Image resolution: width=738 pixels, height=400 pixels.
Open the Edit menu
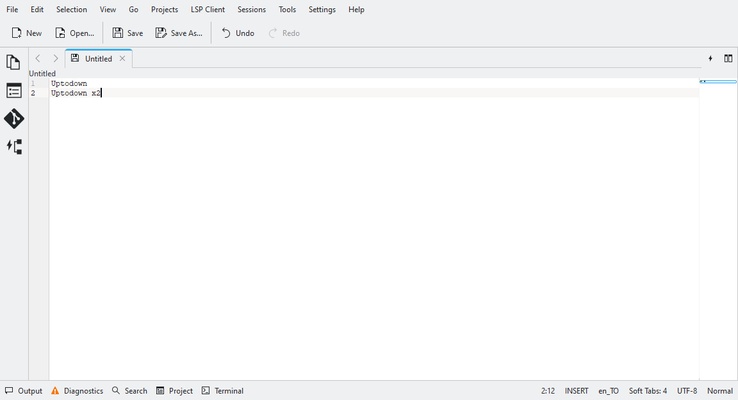click(x=37, y=9)
